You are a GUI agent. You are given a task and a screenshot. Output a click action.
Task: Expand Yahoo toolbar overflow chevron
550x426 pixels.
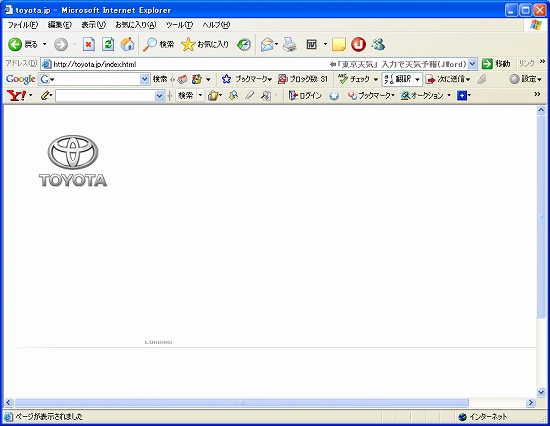coord(537,94)
